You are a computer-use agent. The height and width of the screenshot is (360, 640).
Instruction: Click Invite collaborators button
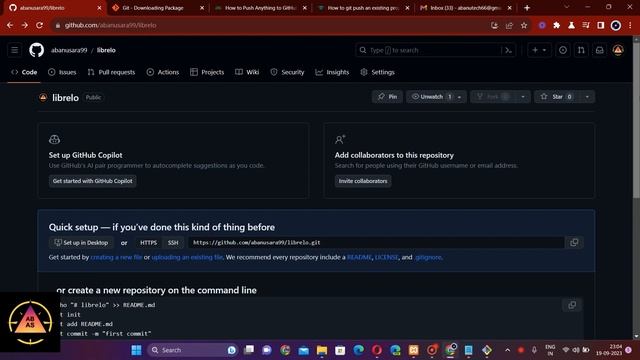tap(363, 181)
